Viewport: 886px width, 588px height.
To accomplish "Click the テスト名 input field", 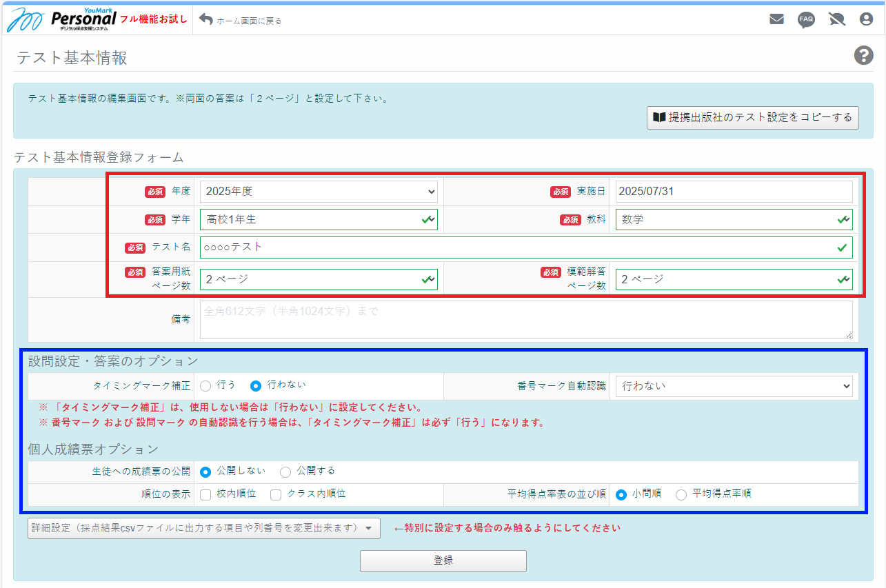I will click(526, 247).
